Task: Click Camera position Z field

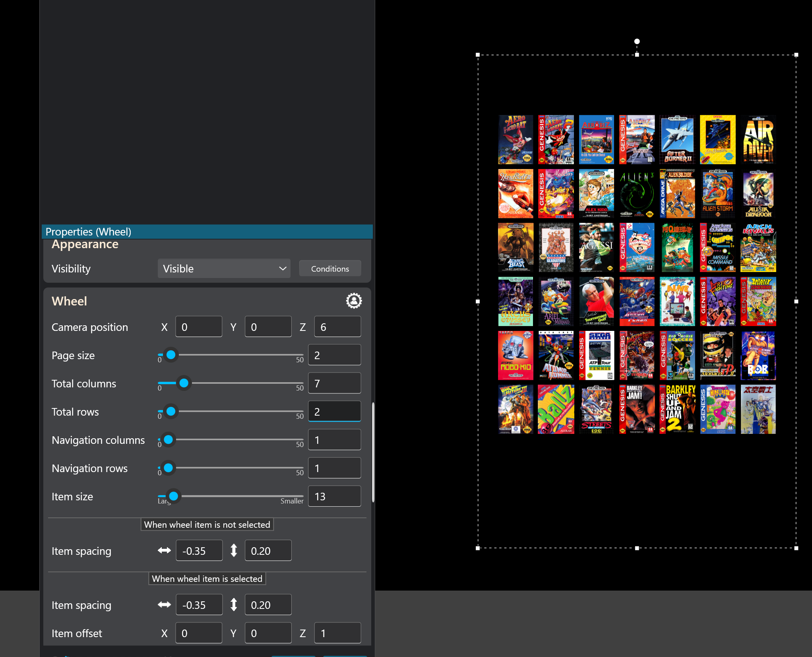Action: [337, 327]
